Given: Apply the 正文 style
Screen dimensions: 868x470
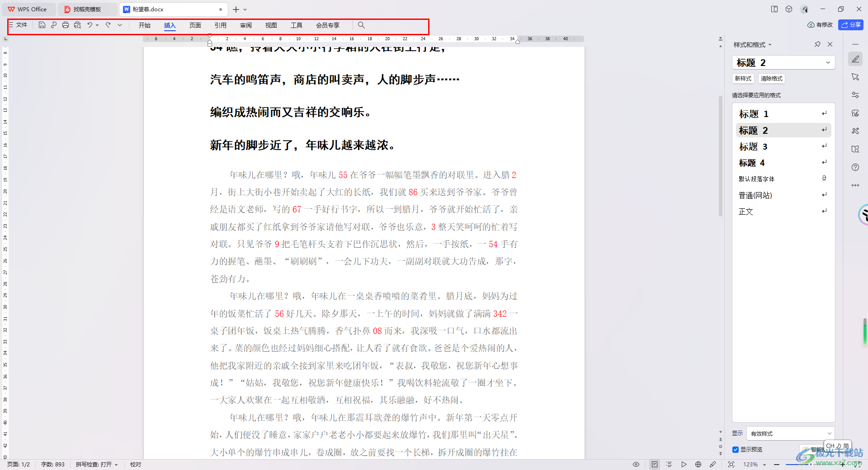Looking at the screenshot, I should (783, 211).
